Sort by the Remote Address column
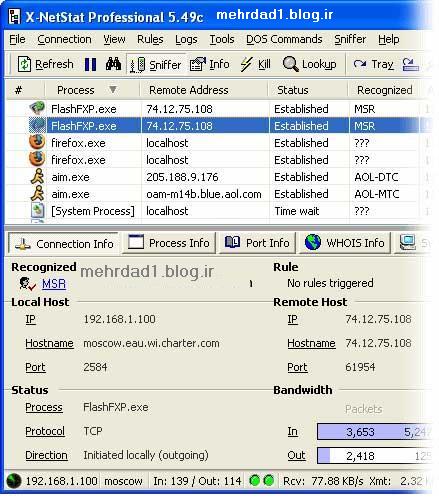 (x=204, y=90)
